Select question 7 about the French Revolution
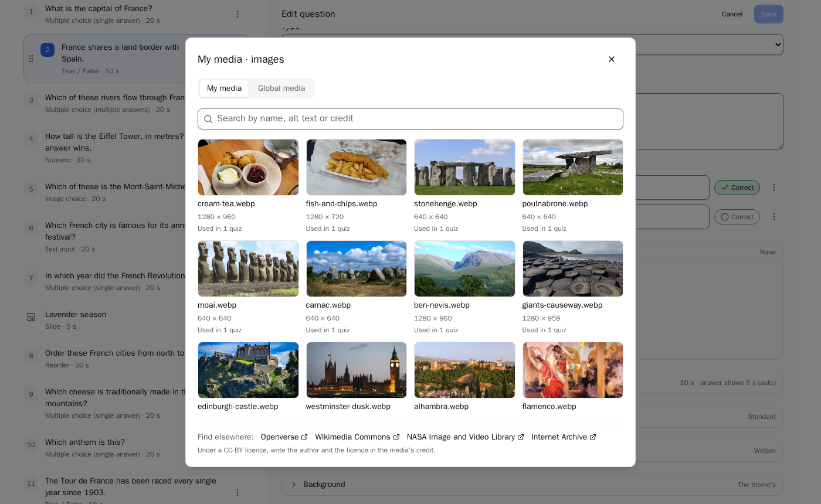The width and height of the screenshot is (821, 504). [x=136, y=281]
